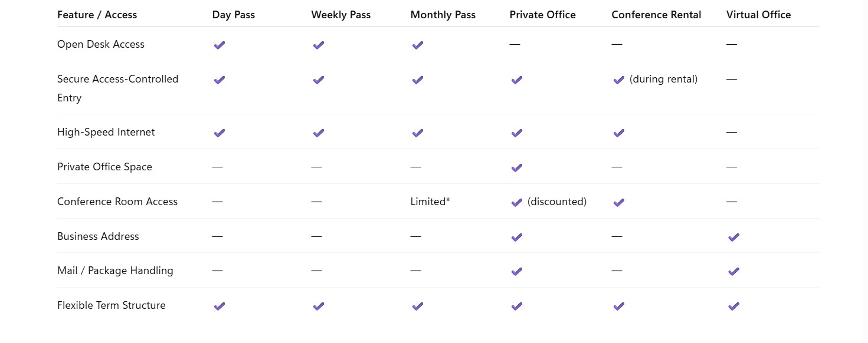Click Day Pass checkmark for Open Desk Access
Viewport: 868px width, 343px height.
(220, 45)
